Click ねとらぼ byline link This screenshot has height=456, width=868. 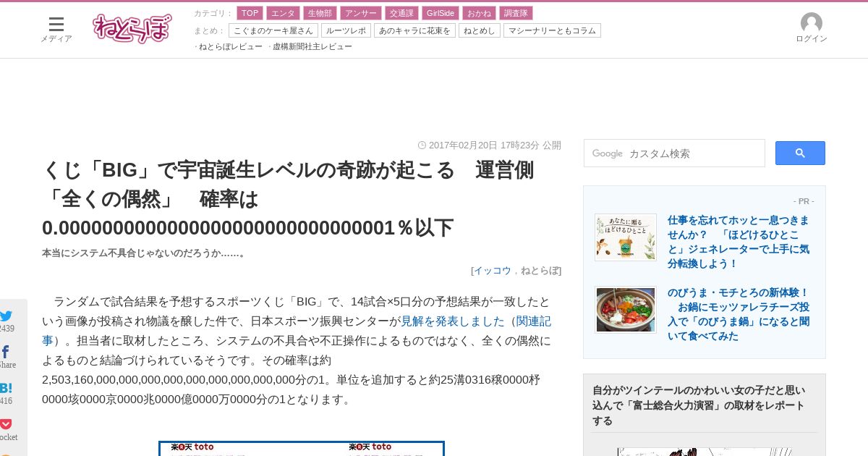[540, 271]
